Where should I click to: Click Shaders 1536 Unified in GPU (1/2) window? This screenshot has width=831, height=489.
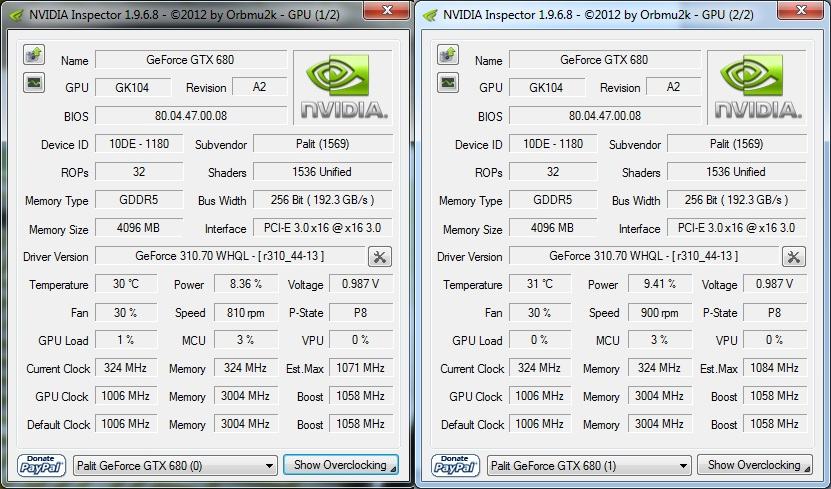click(x=323, y=172)
